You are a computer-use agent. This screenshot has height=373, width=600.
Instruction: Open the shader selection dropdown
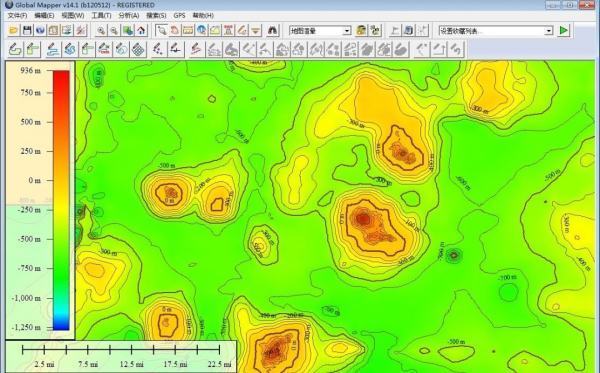tap(320, 31)
